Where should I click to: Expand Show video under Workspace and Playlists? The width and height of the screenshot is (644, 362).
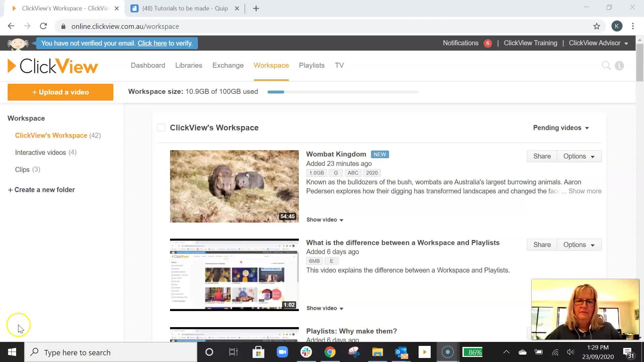coord(325,308)
